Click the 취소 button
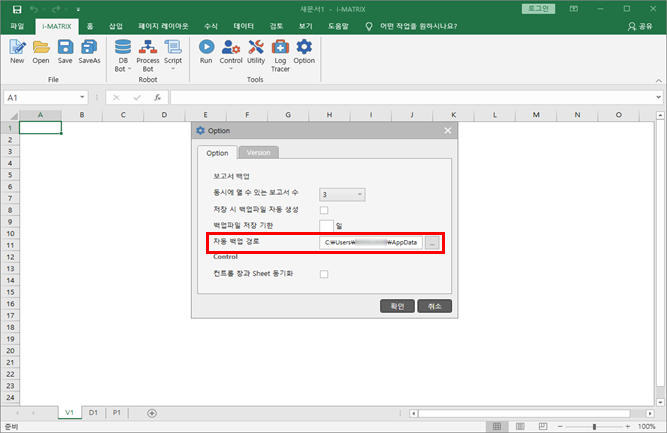Screen dimensions: 667x433 436,306
